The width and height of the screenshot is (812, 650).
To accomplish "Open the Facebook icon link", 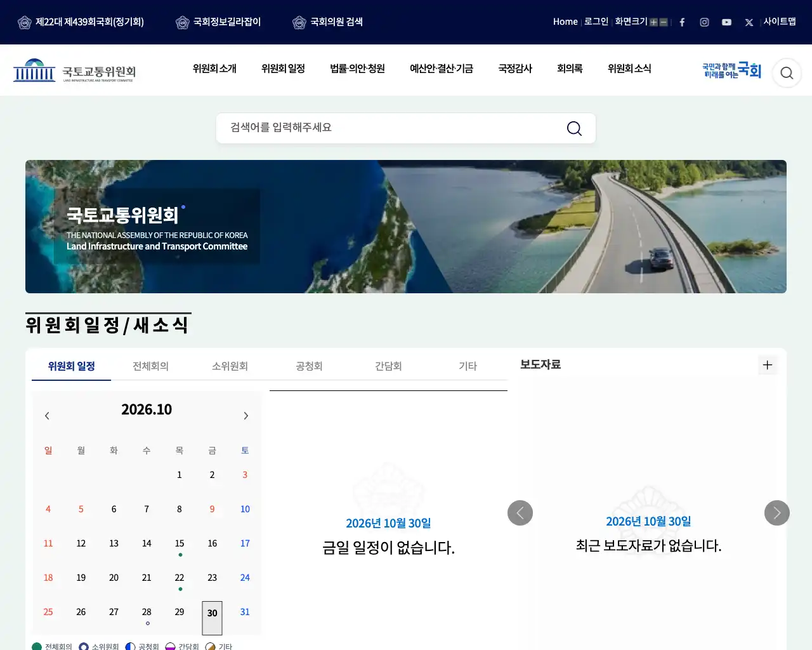I will coord(682,22).
